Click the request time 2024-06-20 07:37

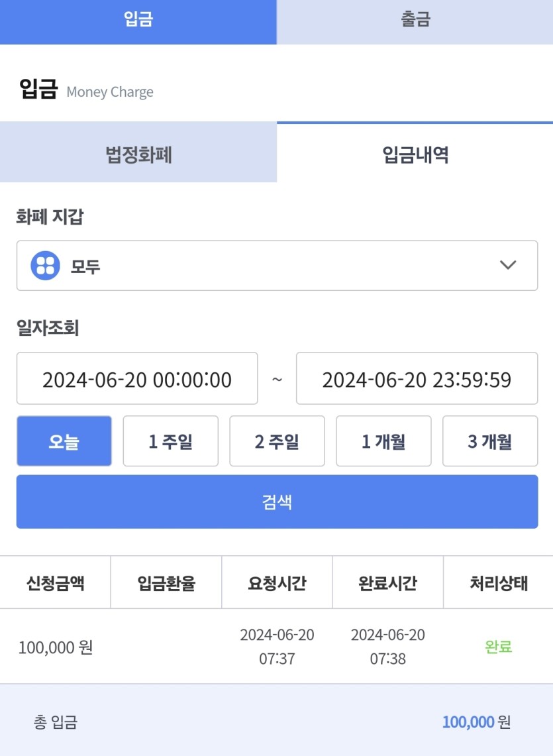click(x=277, y=647)
